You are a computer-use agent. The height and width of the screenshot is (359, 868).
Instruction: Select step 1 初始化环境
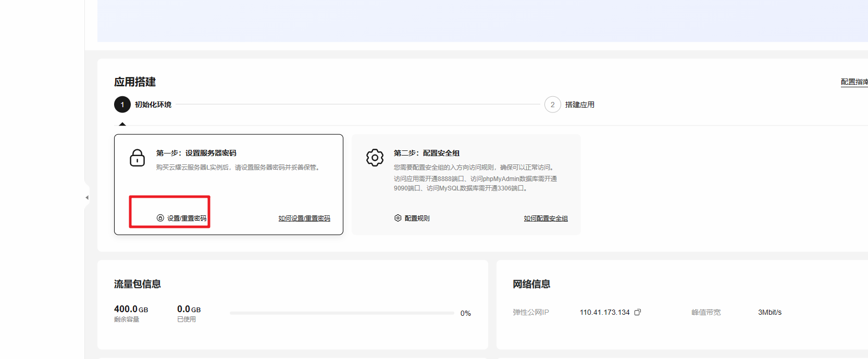tap(143, 105)
